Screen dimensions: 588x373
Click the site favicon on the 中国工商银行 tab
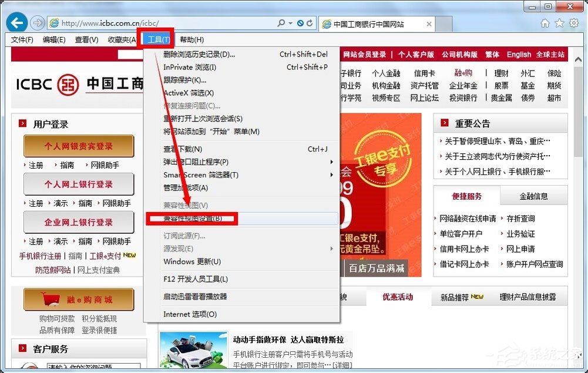(x=327, y=22)
